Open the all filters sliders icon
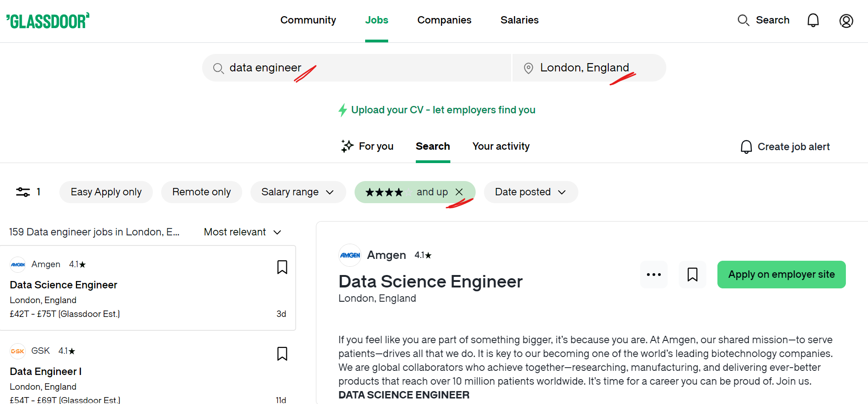The width and height of the screenshot is (868, 404). tap(23, 192)
